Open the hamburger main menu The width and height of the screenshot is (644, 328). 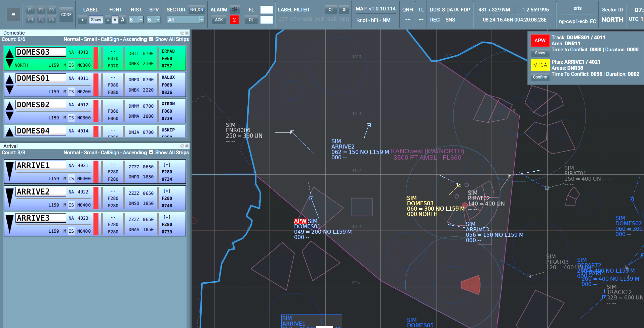pyautogui.click(x=13, y=15)
